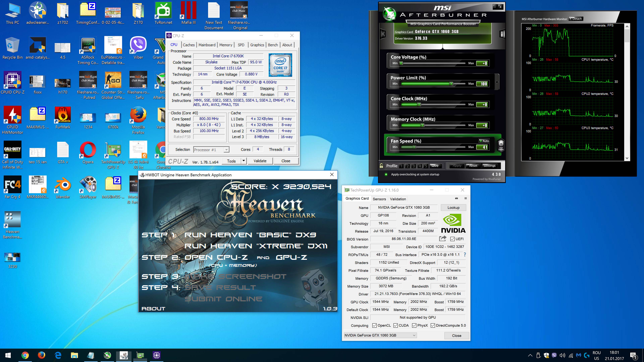Switch to the CPU-Z Memory tab
Screen dimensions: 644x362
click(x=226, y=45)
